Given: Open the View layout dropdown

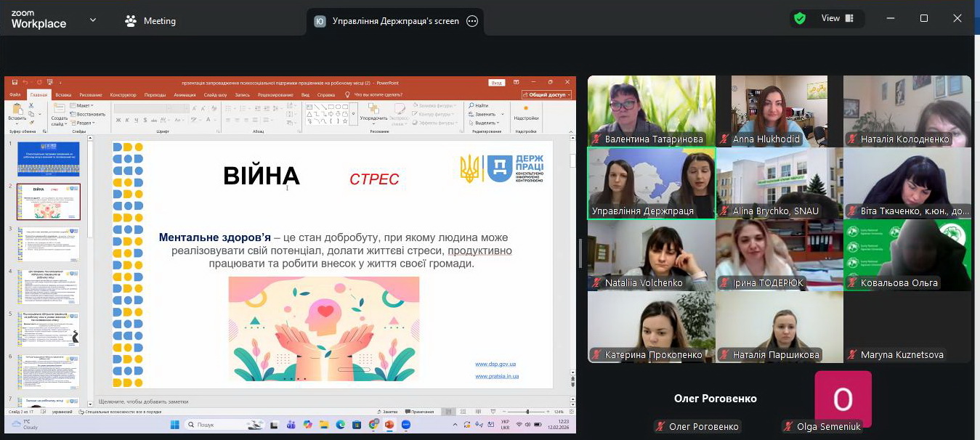Looking at the screenshot, I should click(837, 19).
